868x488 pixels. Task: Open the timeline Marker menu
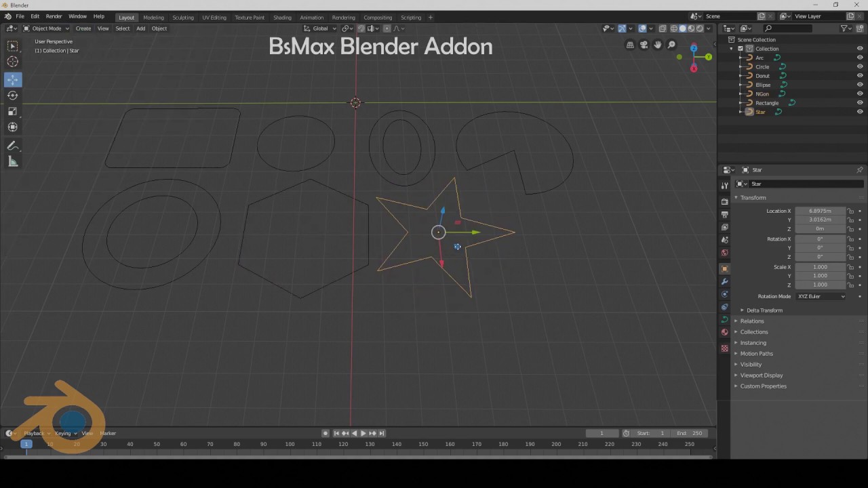(108, 433)
